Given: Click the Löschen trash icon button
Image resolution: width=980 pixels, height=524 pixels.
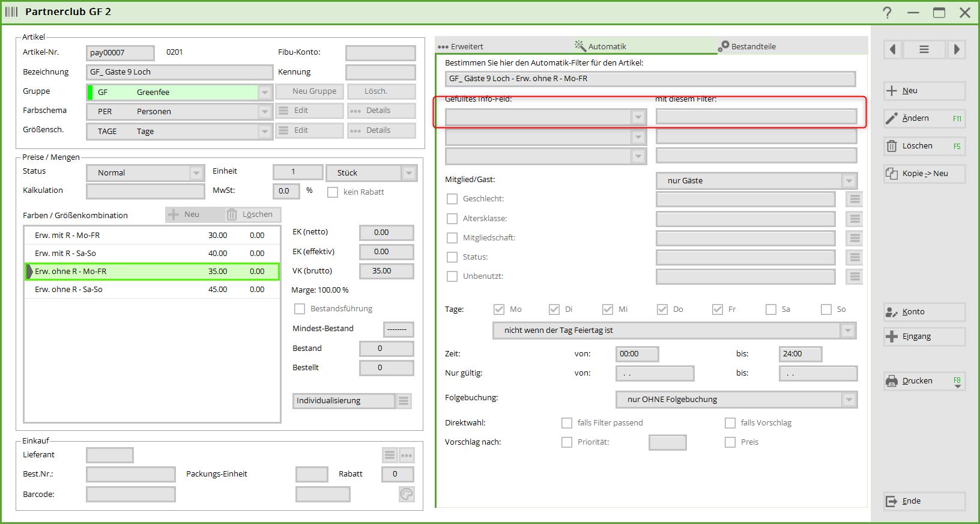Looking at the screenshot, I should [x=924, y=146].
